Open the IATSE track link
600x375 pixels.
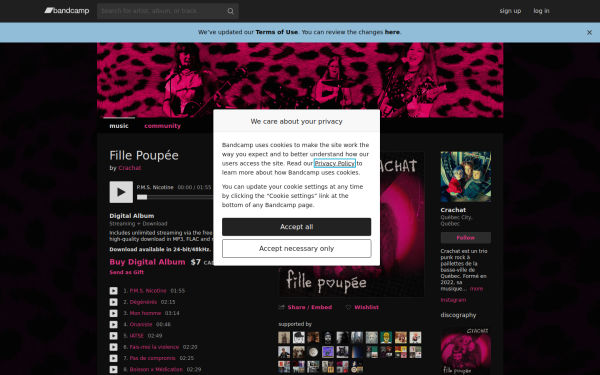coord(137,336)
